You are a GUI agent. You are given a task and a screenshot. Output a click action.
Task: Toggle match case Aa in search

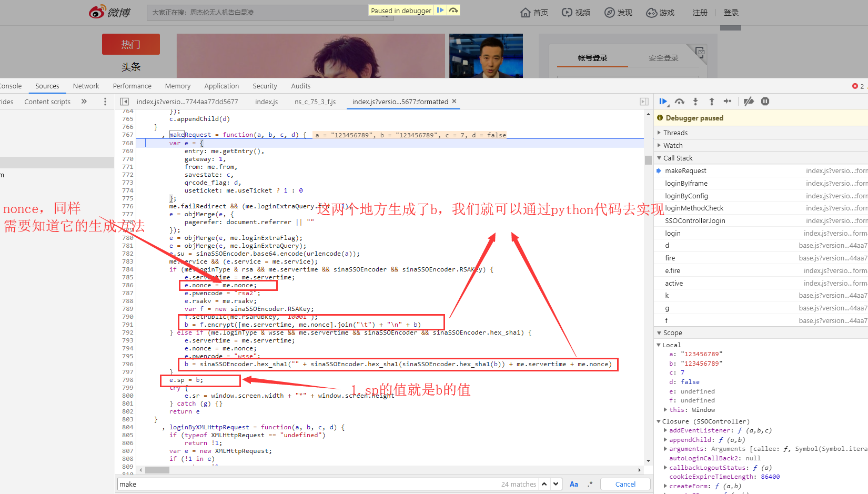574,484
